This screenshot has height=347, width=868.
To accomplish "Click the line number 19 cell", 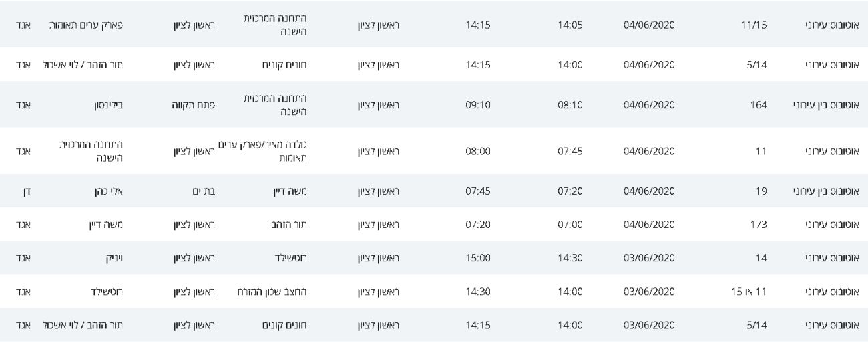I will point(760,191).
